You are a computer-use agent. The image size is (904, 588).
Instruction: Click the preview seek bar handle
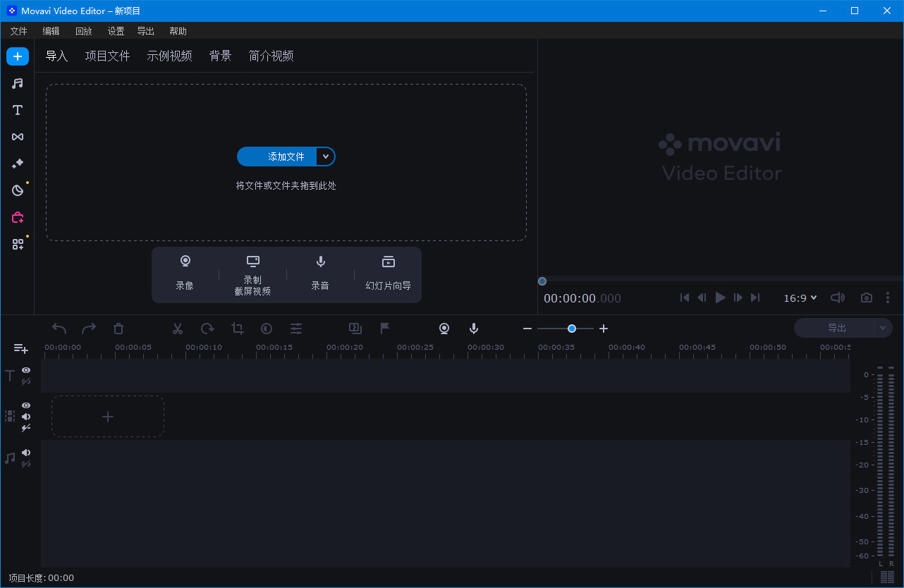click(542, 281)
